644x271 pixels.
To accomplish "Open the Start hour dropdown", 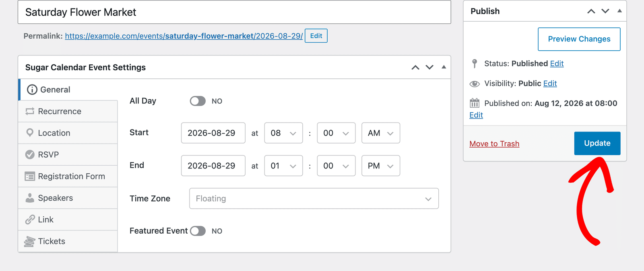I will pos(283,133).
